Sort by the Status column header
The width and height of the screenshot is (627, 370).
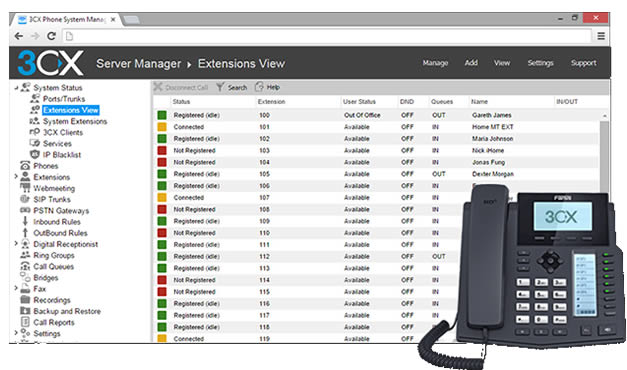(x=181, y=102)
